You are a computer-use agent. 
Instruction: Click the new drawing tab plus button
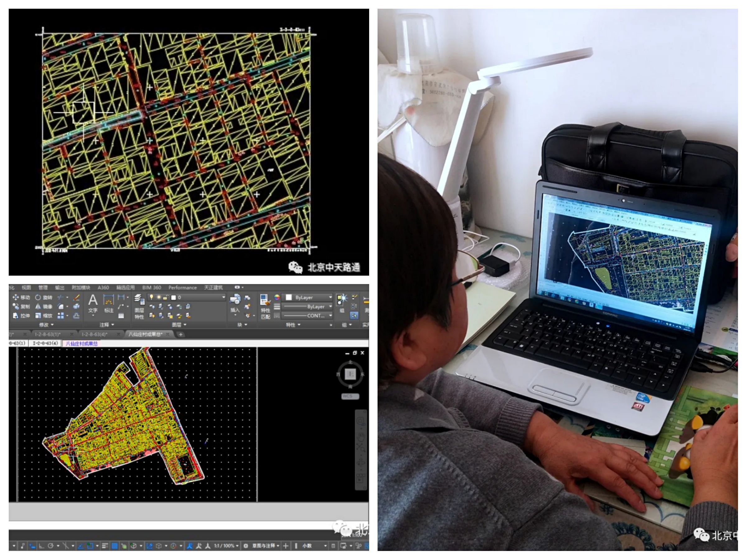181,334
